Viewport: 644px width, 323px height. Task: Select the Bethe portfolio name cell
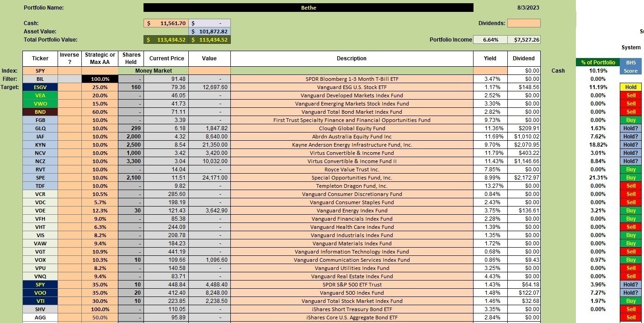point(309,8)
